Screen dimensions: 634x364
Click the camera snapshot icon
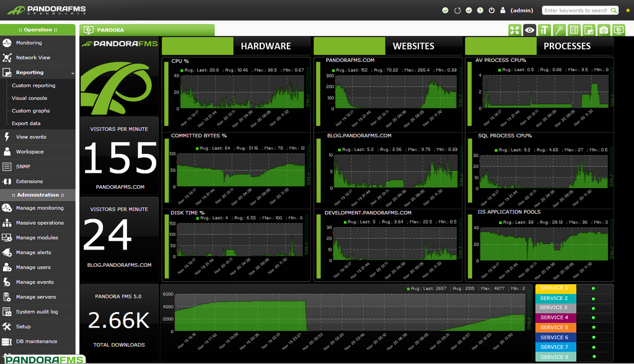coord(604,30)
